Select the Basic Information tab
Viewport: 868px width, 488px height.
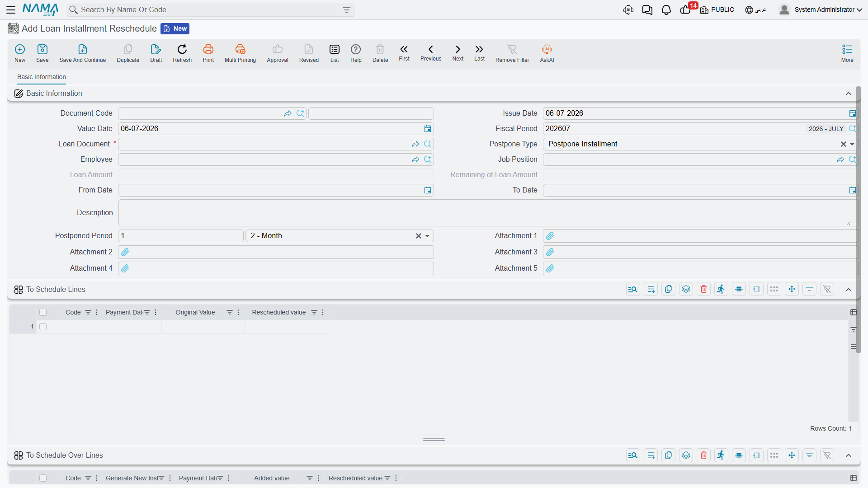(42, 77)
